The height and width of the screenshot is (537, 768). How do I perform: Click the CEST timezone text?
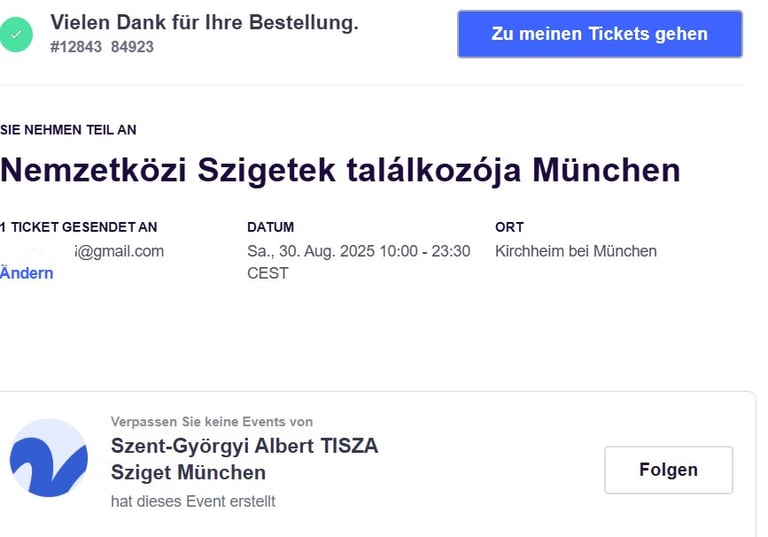267,273
